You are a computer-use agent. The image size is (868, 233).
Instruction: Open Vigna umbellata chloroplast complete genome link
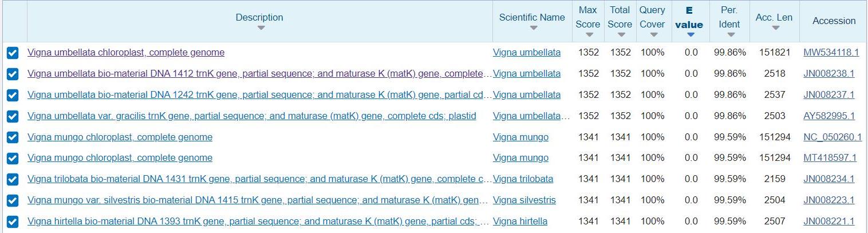click(x=126, y=53)
